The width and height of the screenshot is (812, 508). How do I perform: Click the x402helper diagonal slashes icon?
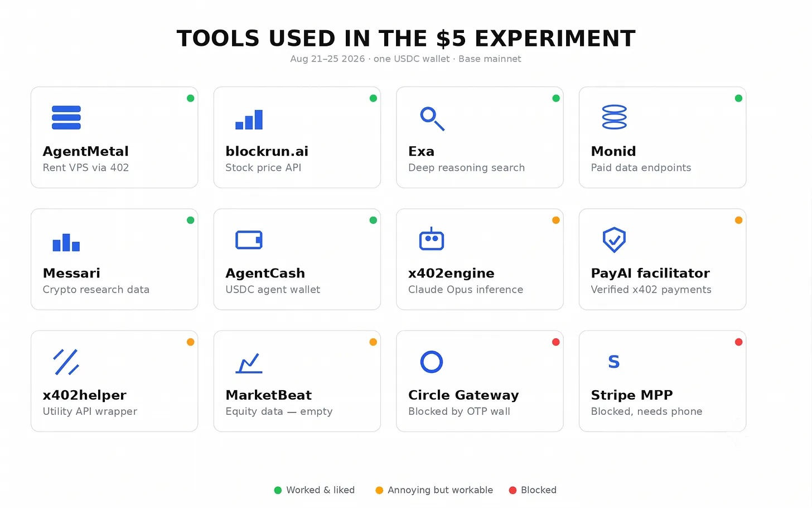(x=66, y=362)
